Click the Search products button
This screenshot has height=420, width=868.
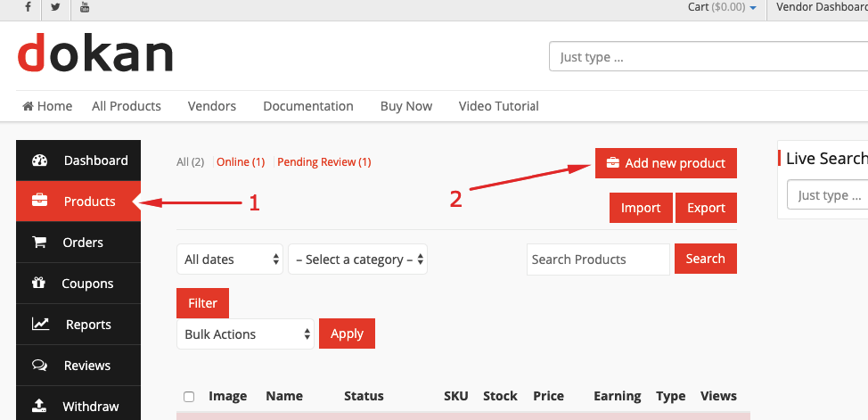tap(706, 259)
